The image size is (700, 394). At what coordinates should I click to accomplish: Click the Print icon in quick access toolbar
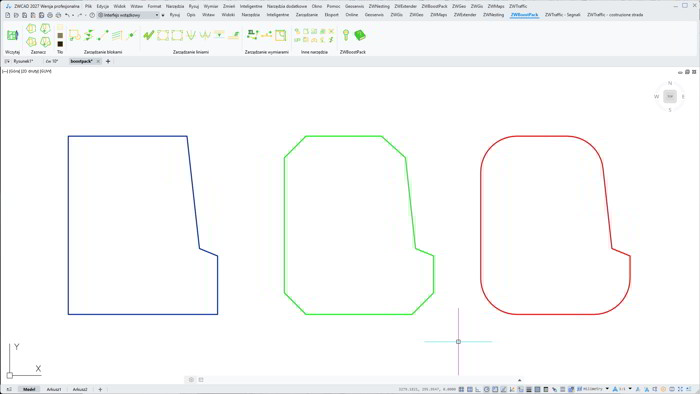50,15
